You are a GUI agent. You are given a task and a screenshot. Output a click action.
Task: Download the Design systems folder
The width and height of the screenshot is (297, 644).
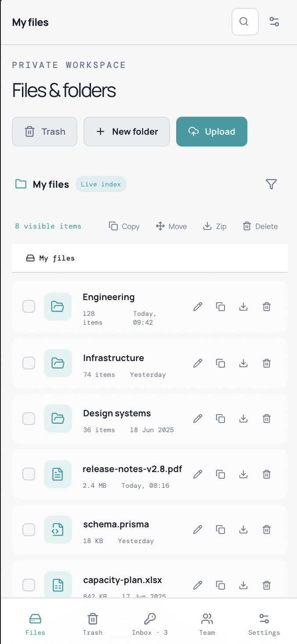pos(244,419)
